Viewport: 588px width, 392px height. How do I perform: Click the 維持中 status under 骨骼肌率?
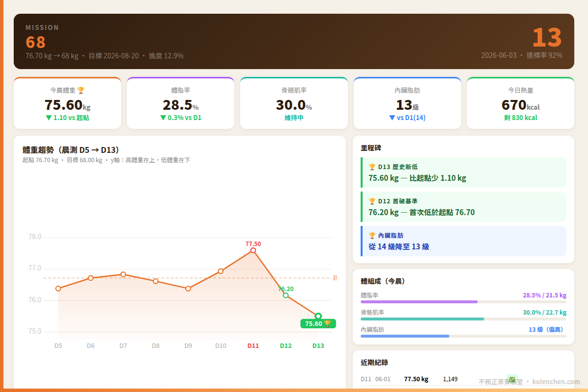coord(294,118)
